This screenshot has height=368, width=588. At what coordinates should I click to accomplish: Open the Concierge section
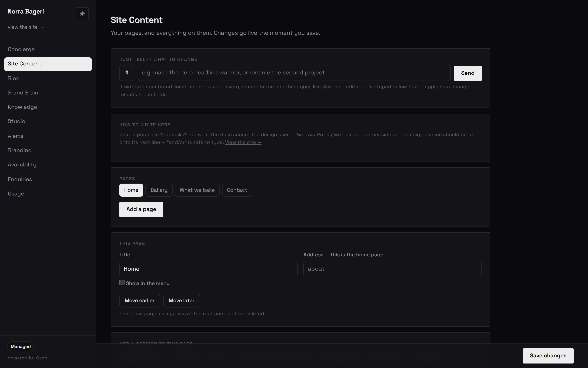(48, 49)
